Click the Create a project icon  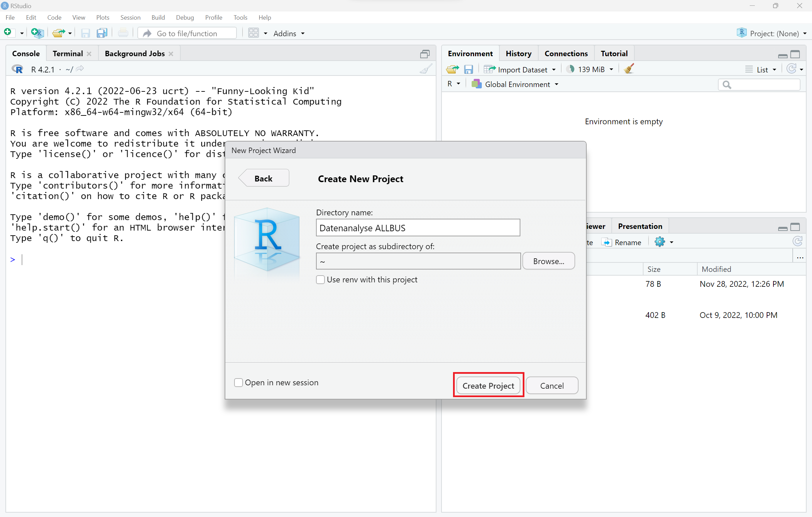coord(37,33)
